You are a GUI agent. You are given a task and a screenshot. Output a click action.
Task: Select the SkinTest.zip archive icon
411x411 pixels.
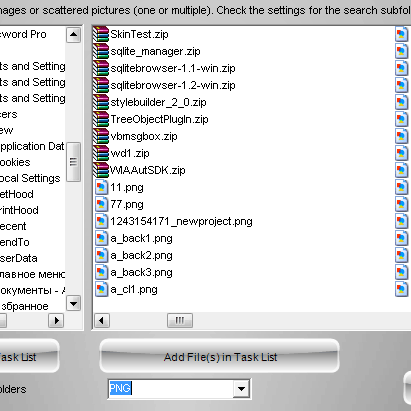[x=101, y=34]
